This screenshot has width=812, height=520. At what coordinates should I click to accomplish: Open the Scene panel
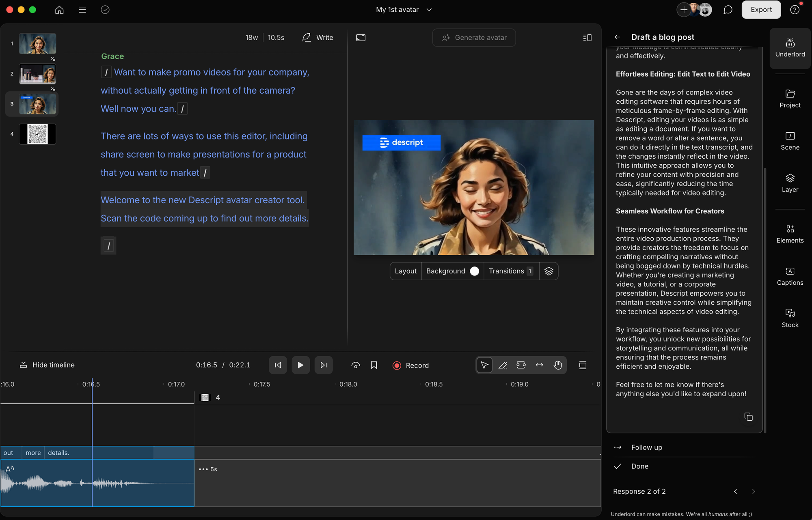790,141
